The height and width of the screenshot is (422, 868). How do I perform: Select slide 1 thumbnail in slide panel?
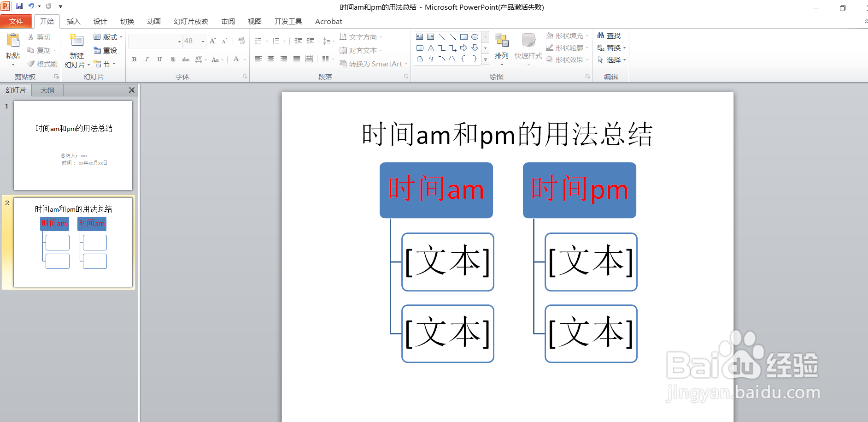[x=72, y=145]
